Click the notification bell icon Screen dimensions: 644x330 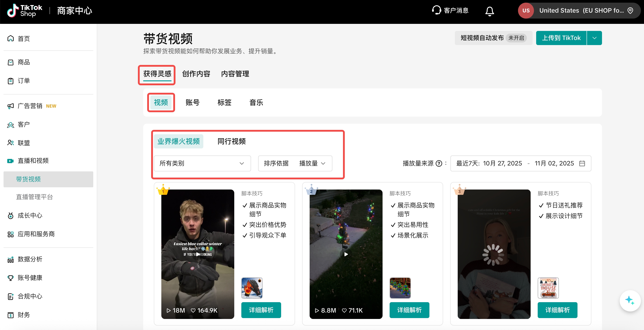[489, 11]
